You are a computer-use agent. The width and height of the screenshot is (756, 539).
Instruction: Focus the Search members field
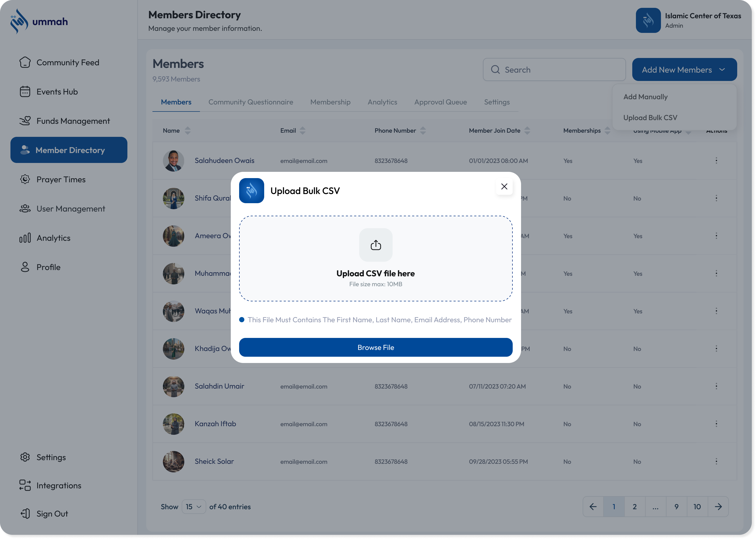pyautogui.click(x=554, y=70)
